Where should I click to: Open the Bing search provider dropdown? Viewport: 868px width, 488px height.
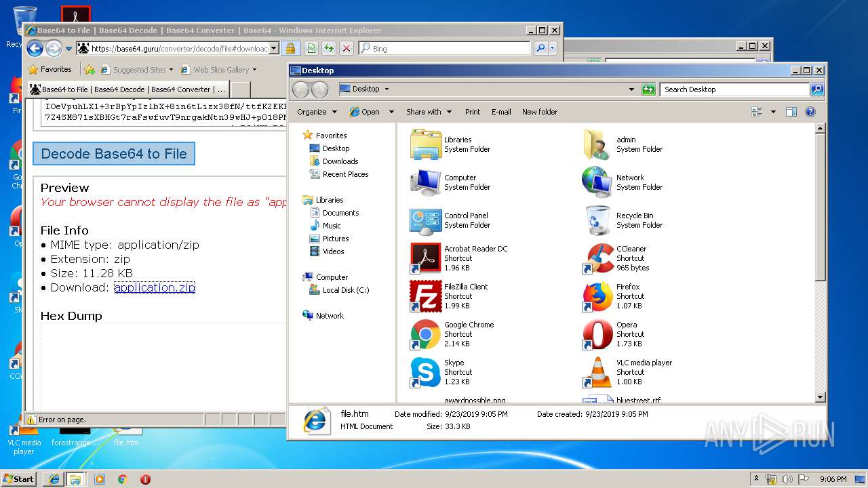point(553,48)
